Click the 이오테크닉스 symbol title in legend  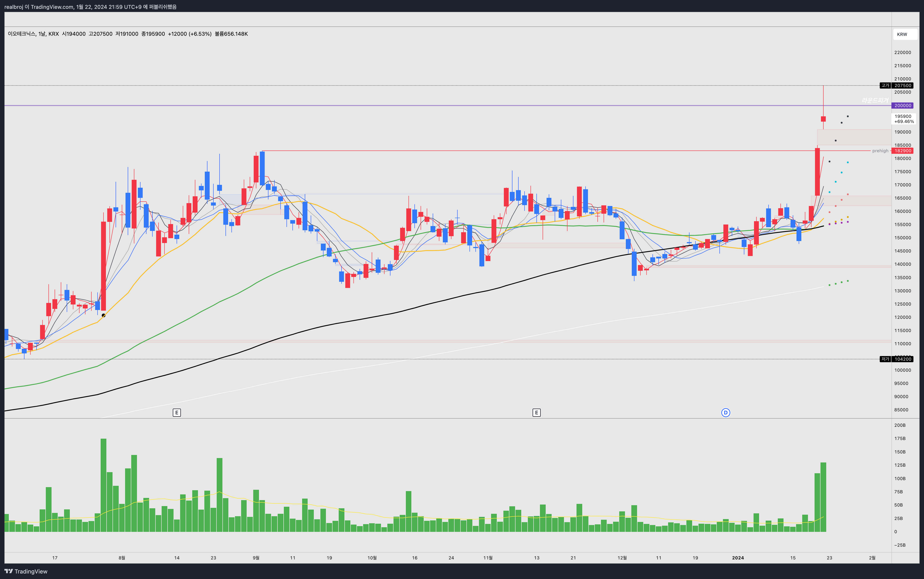click(21, 34)
